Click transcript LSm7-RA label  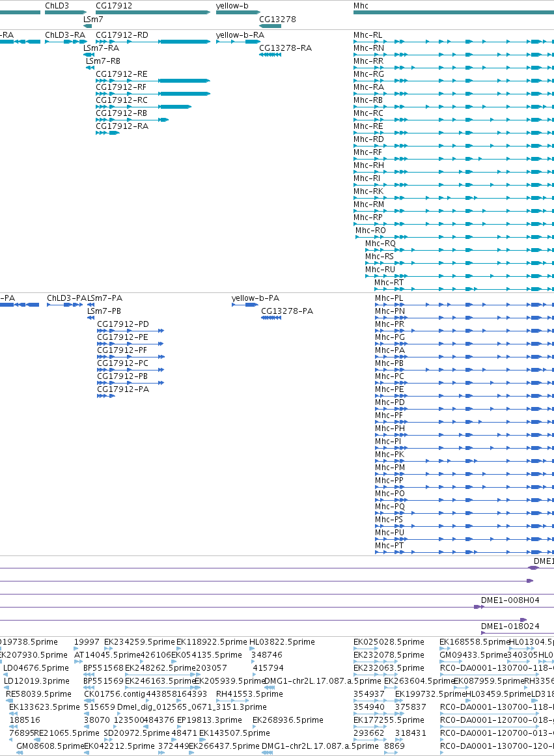(x=102, y=48)
